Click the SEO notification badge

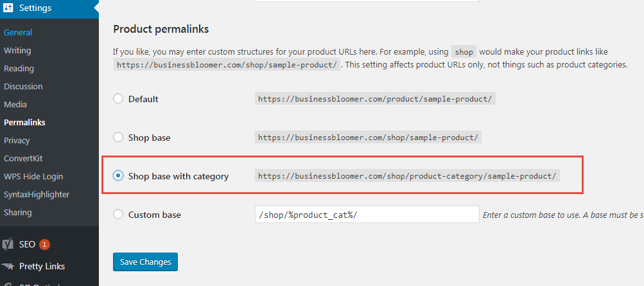coord(44,244)
